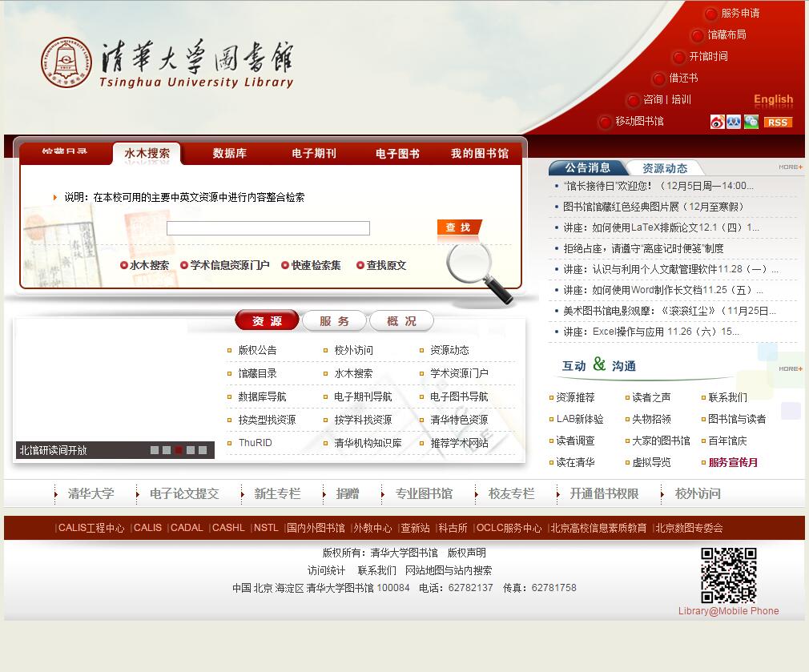The height and width of the screenshot is (672, 809).
Task: Click the magnifying glass graphic
Action: tap(479, 272)
